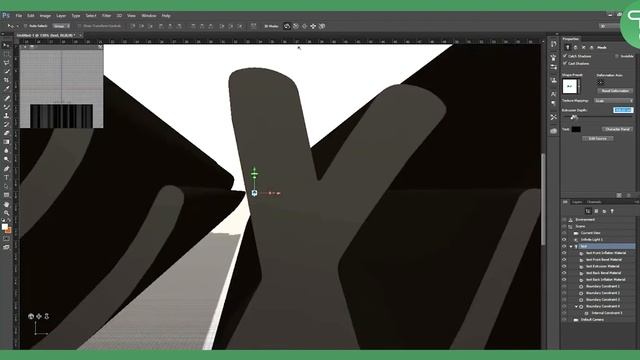Select the Hand tool
640x360 pixels.
6,204
